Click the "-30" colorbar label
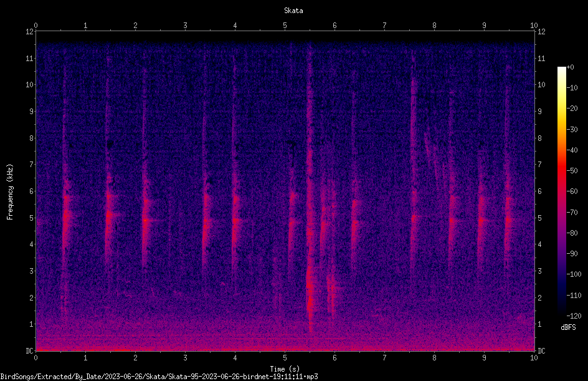This screenshot has width=588, height=381. [572, 130]
